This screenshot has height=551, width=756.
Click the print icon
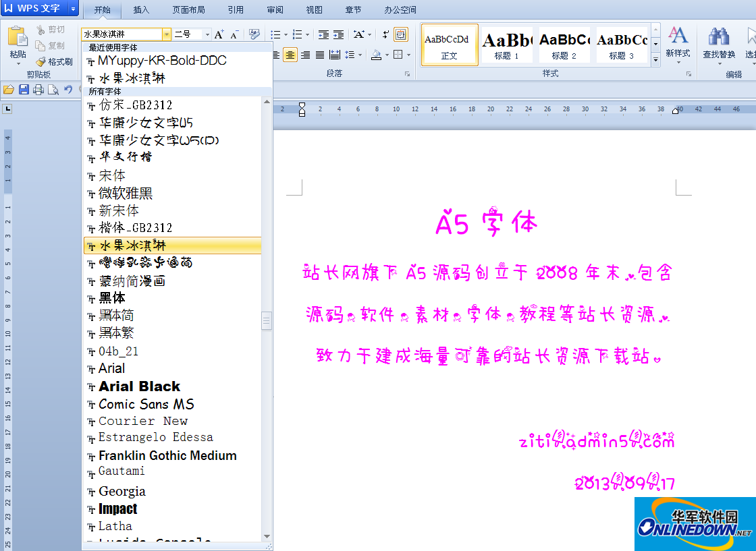click(x=38, y=90)
